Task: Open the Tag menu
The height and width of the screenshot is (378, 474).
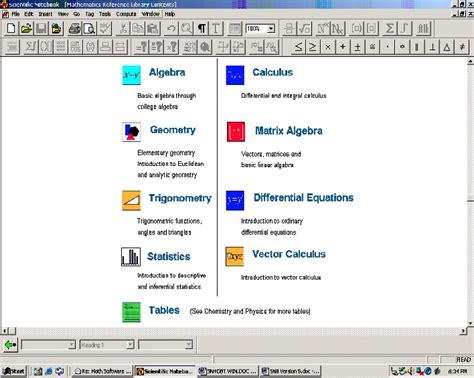Action: [90, 14]
